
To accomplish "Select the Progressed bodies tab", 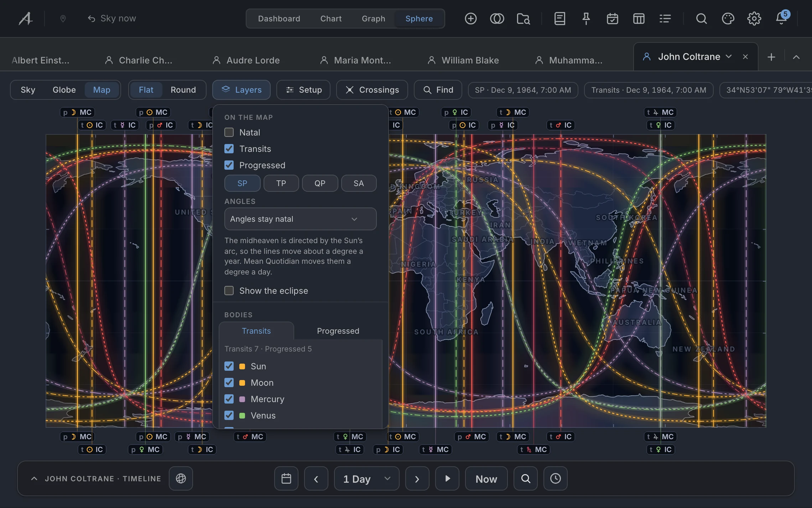I will coord(338,331).
